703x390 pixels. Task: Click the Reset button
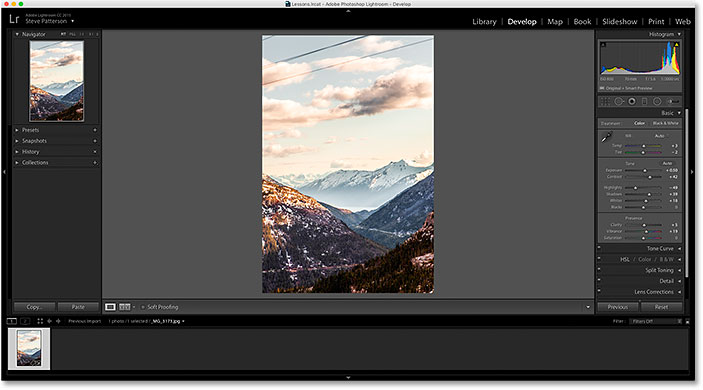(661, 307)
